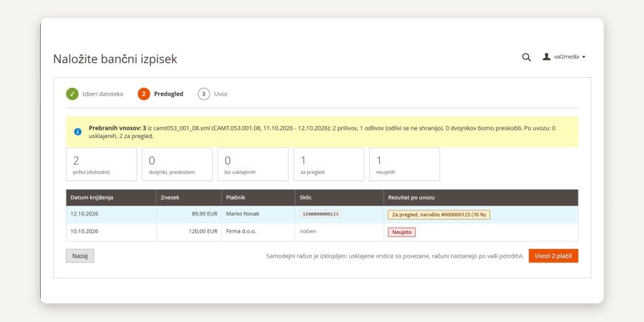This screenshot has height=322, width=644.
Task: Click the Sklic column header
Action: (x=339, y=197)
